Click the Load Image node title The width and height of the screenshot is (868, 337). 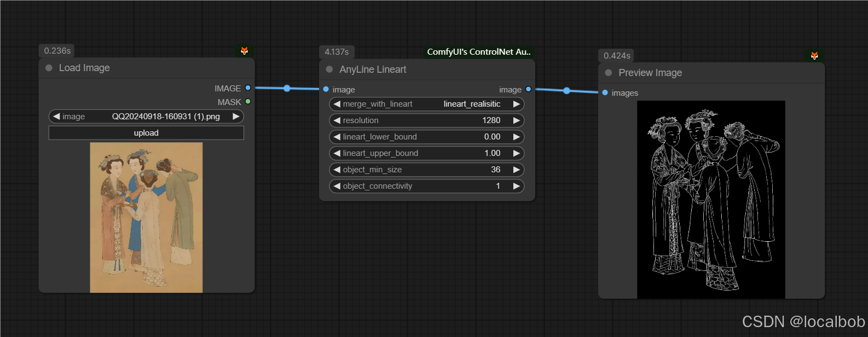(84, 68)
